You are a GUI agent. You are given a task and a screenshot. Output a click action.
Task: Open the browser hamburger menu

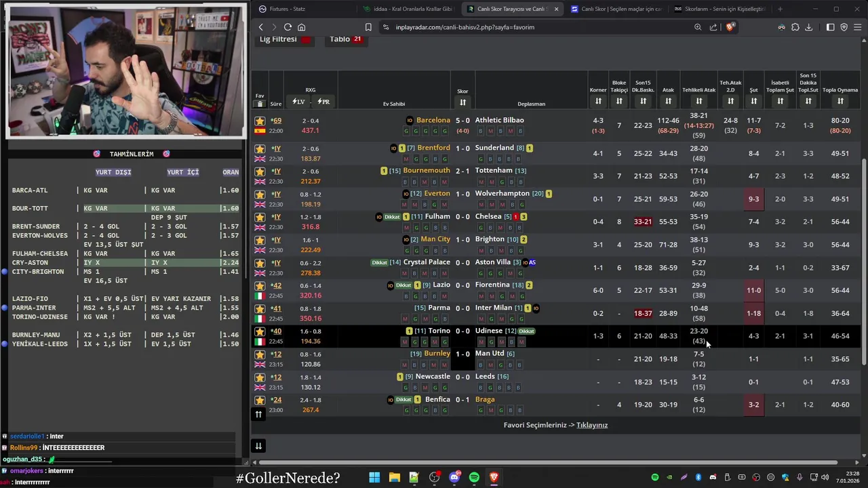[x=858, y=27]
